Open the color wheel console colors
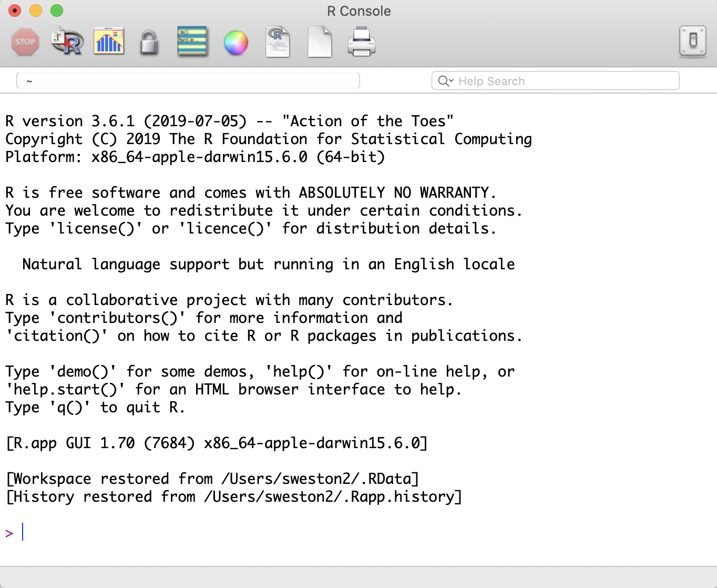The image size is (717, 588). point(235,43)
